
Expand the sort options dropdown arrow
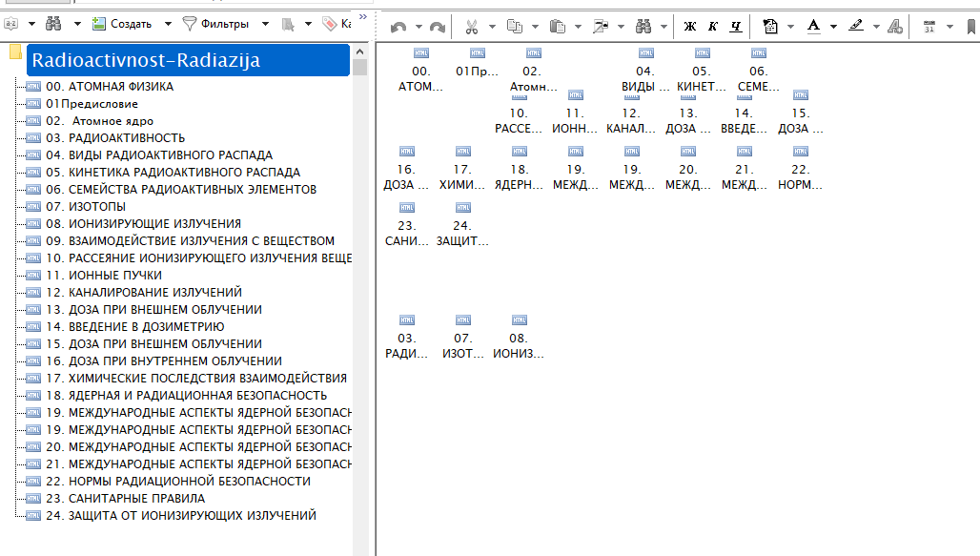(31, 24)
